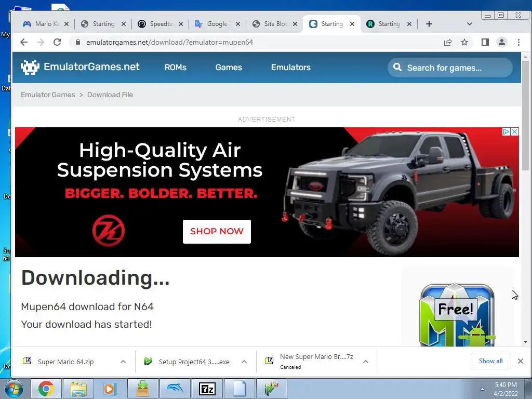
Task: Close the truck advertisement
Action: point(514,131)
